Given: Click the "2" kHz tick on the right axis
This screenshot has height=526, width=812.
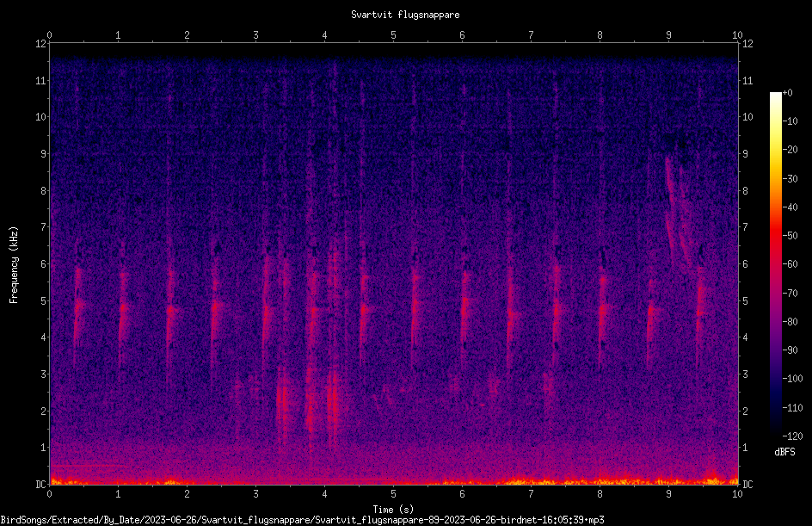Looking at the screenshot, I should pos(745,411).
